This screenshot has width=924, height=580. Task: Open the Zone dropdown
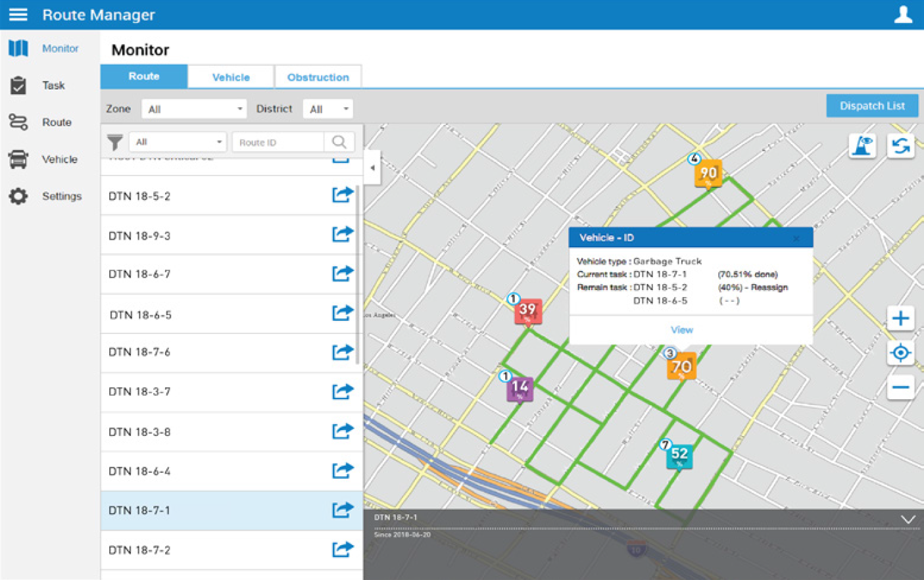(x=194, y=109)
